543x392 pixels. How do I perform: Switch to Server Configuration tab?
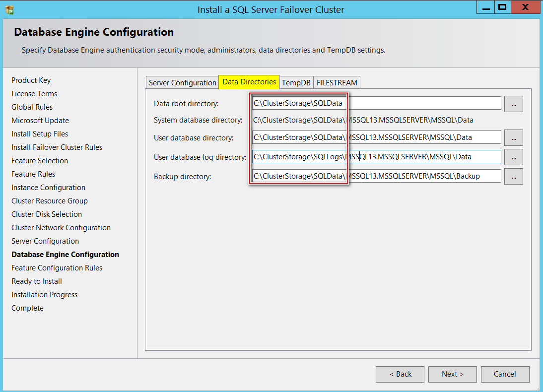point(182,83)
